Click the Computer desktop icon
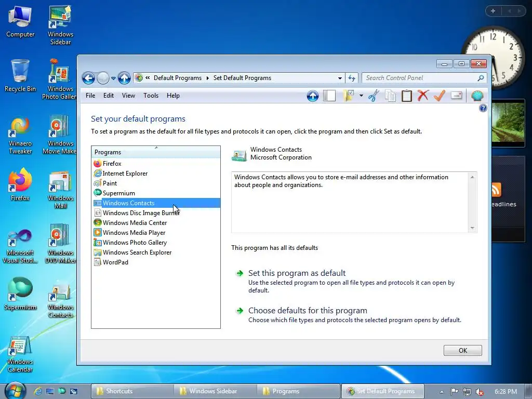This screenshot has height=399, width=532. (20, 21)
